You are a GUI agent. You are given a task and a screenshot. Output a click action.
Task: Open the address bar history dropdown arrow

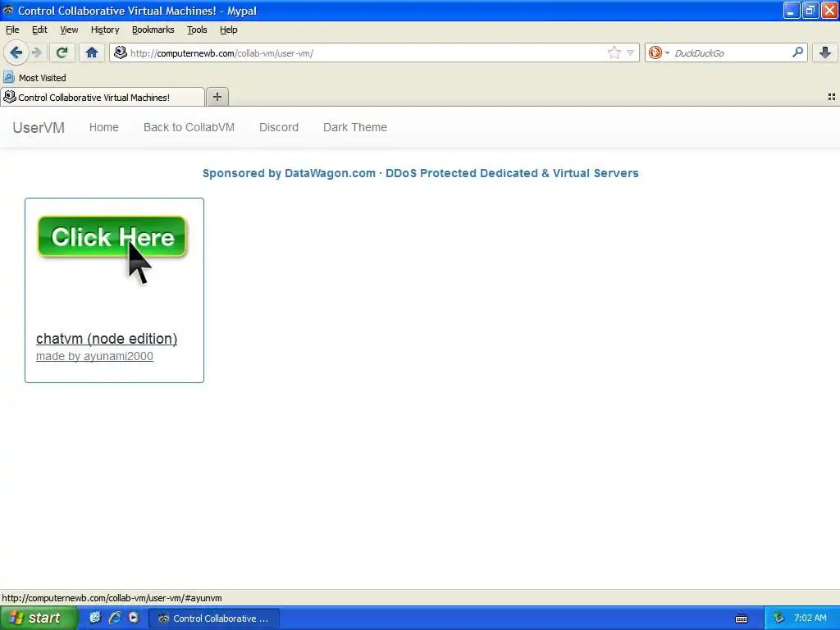pos(631,52)
